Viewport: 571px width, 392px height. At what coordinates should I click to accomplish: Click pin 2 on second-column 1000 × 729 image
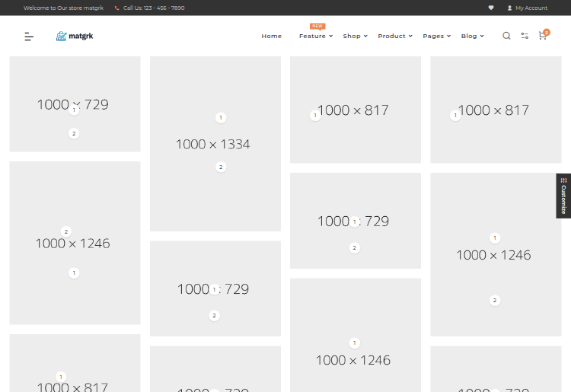point(214,316)
